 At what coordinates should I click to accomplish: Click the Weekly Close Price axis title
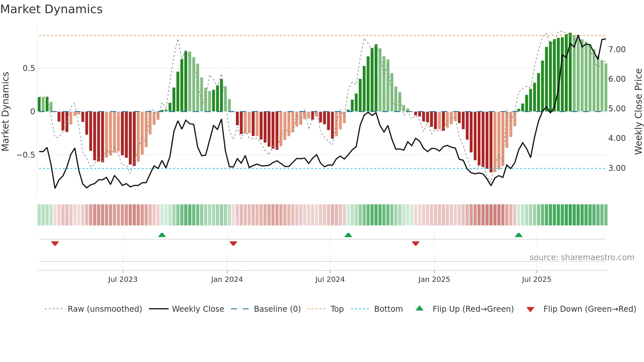pos(638,111)
